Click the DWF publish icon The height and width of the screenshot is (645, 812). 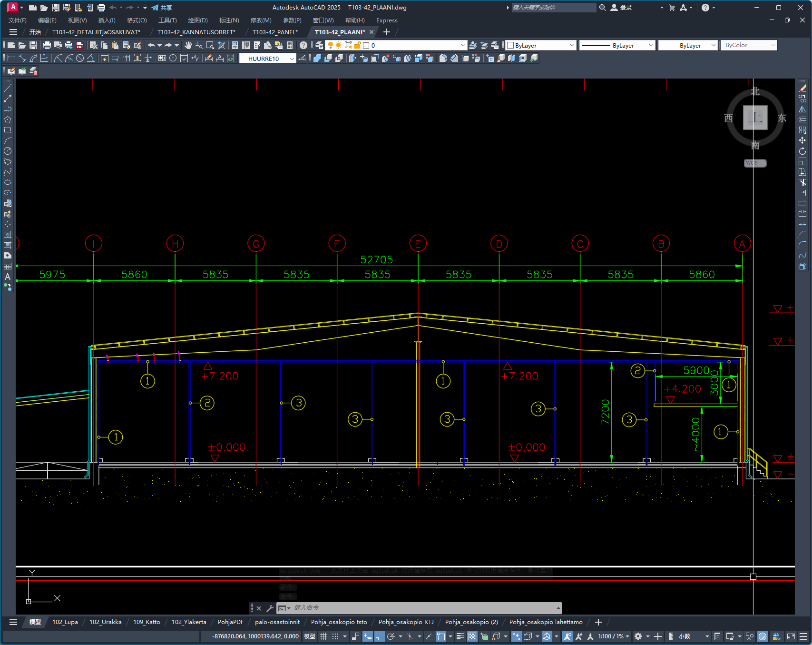coord(80,45)
